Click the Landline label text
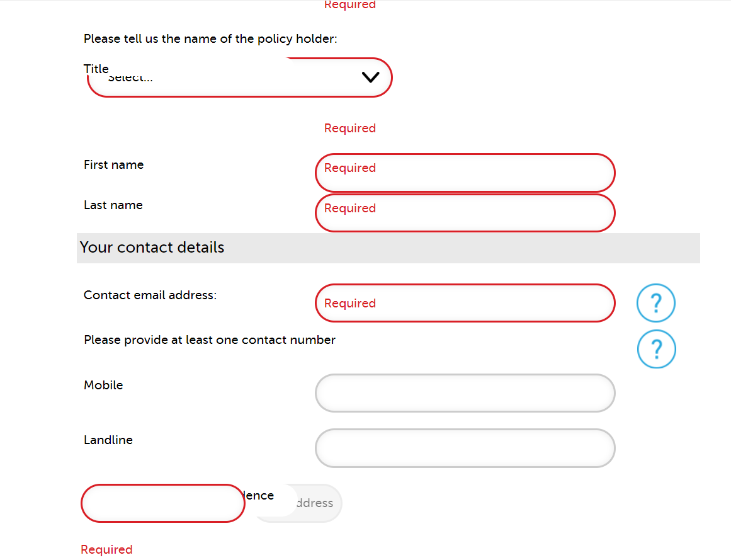 [x=108, y=440]
